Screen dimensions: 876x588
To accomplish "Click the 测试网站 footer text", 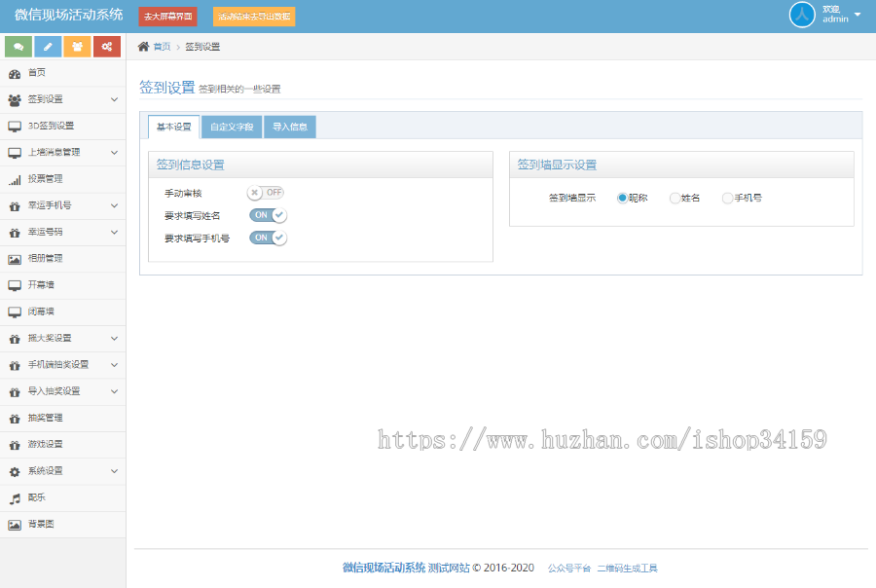I will (449, 568).
